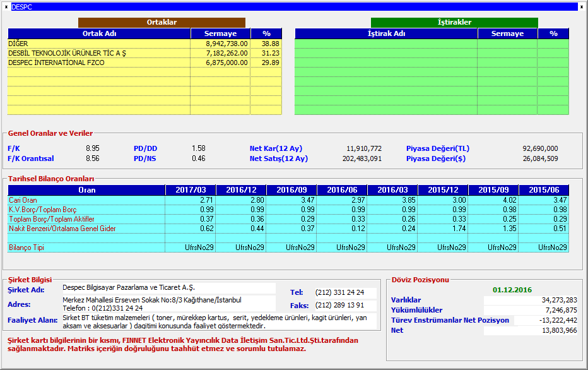Click the Faaliyet Alanı description field
588x370 pixels.
[x=220, y=321]
